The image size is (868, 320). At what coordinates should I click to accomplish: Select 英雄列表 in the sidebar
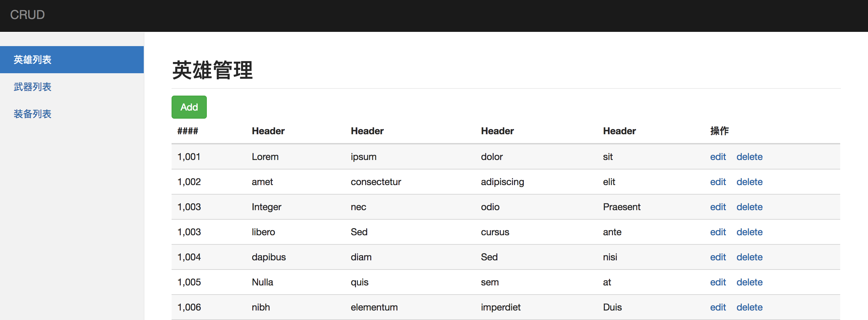coord(72,60)
